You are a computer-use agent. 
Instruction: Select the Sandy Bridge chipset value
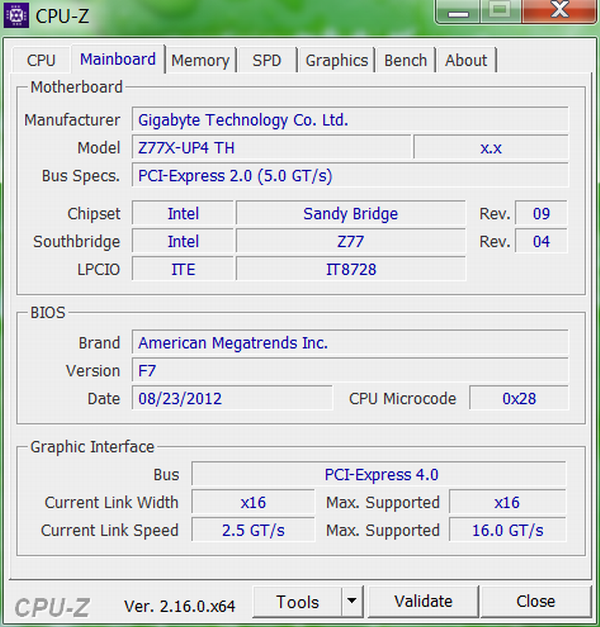pyautogui.click(x=351, y=213)
